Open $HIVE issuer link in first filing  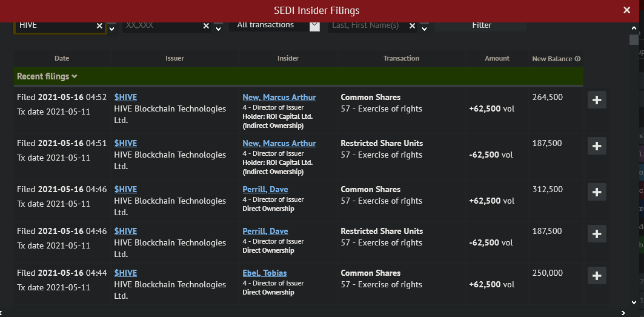(125, 98)
